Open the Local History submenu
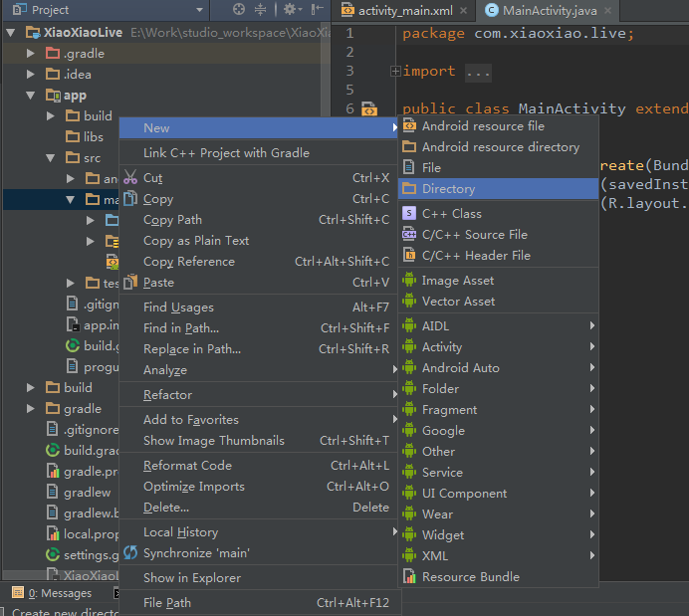Screen dimensions: 689x616 coord(259,532)
